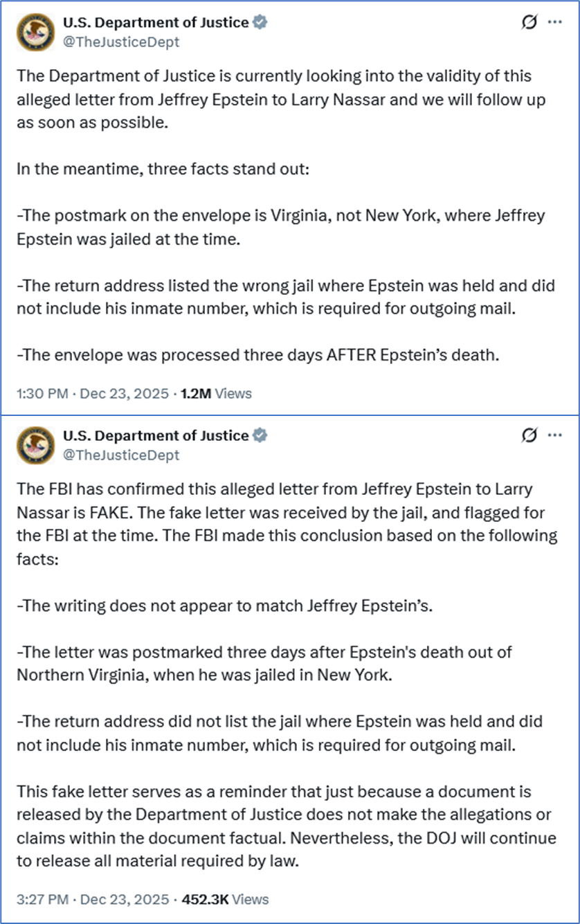The image size is (580, 924).
Task: Open U.S. Department of Justice name, second tweet
Action: click(155, 435)
